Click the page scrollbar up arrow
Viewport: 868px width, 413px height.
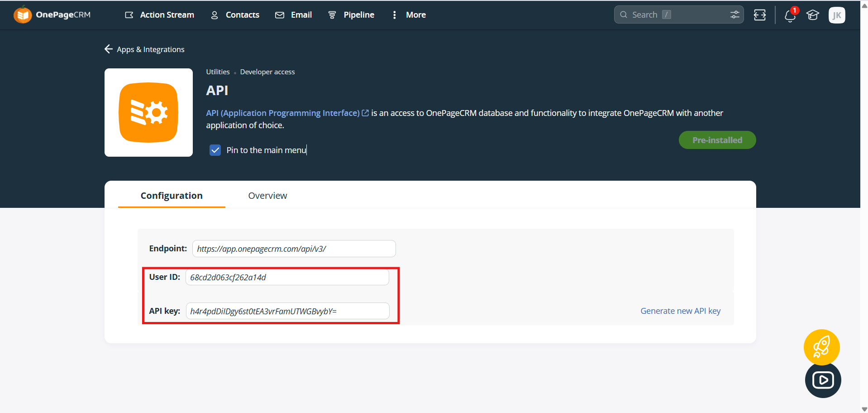[864, 5]
